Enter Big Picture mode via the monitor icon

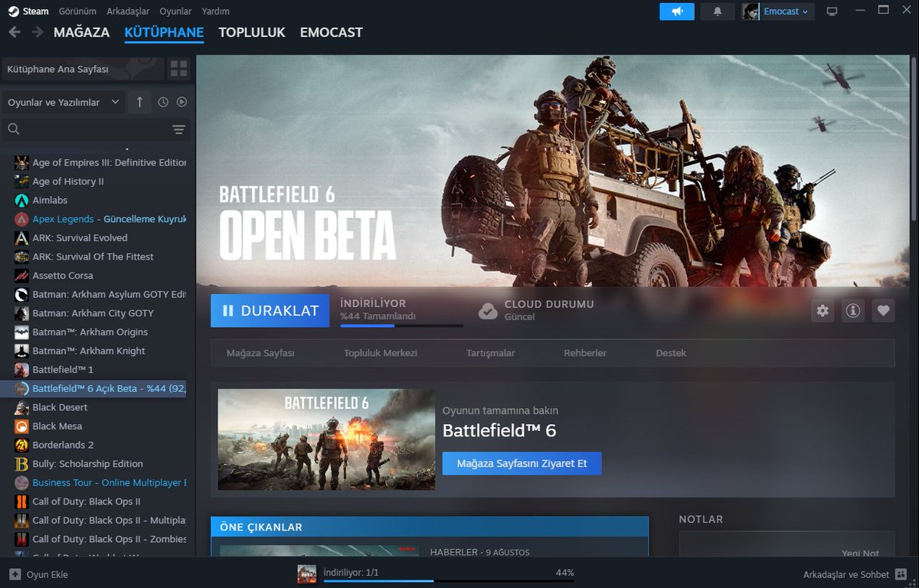click(x=832, y=11)
